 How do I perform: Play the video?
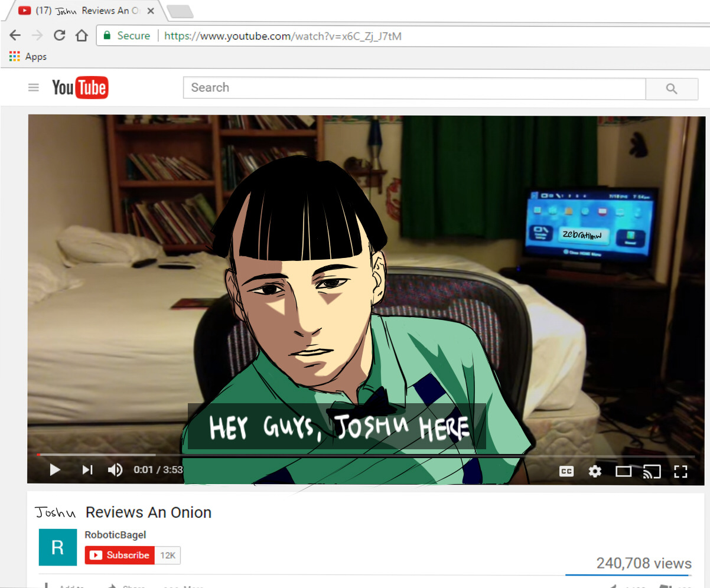55,471
